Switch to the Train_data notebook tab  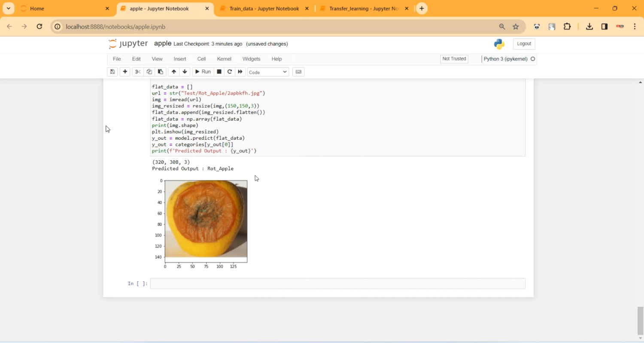[264, 9]
